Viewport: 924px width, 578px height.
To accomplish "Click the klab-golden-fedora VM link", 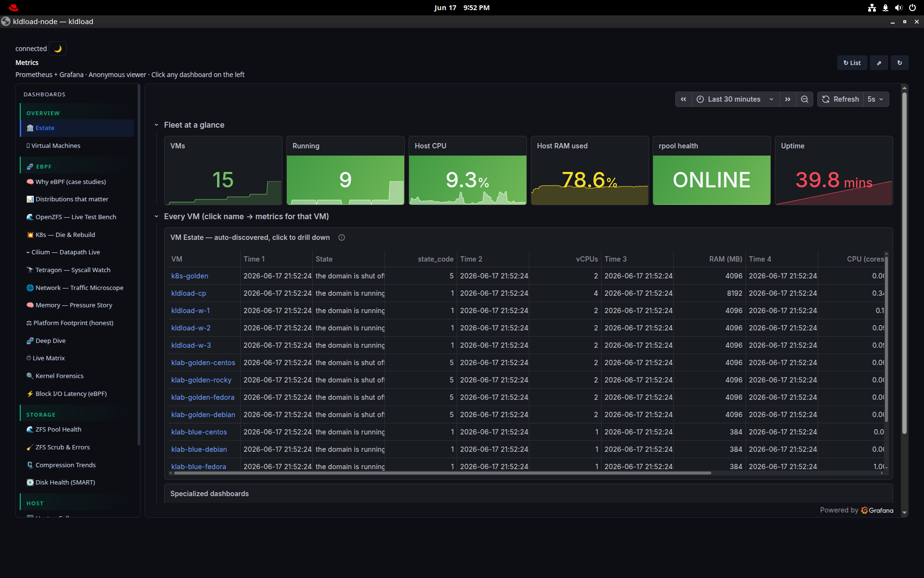I will pos(203,397).
